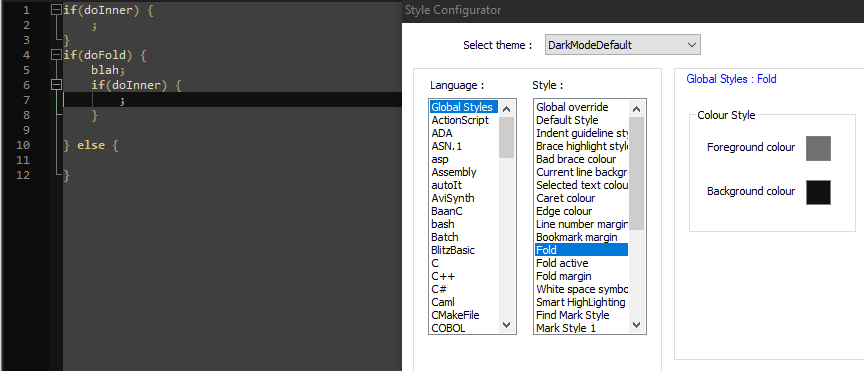Select C++ language entry

pos(464,276)
